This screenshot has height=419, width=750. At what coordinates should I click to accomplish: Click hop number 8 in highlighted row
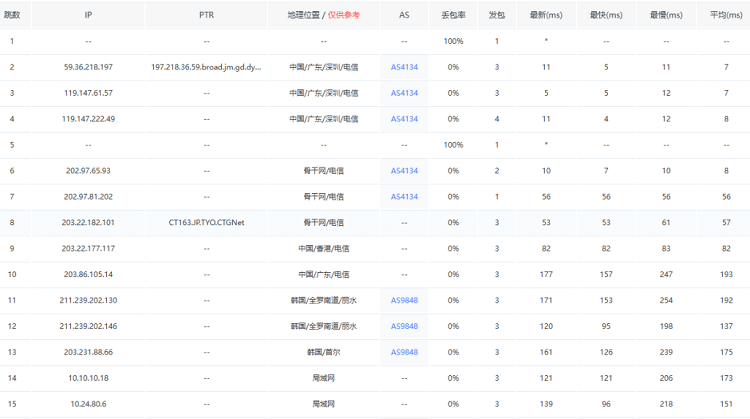point(12,222)
